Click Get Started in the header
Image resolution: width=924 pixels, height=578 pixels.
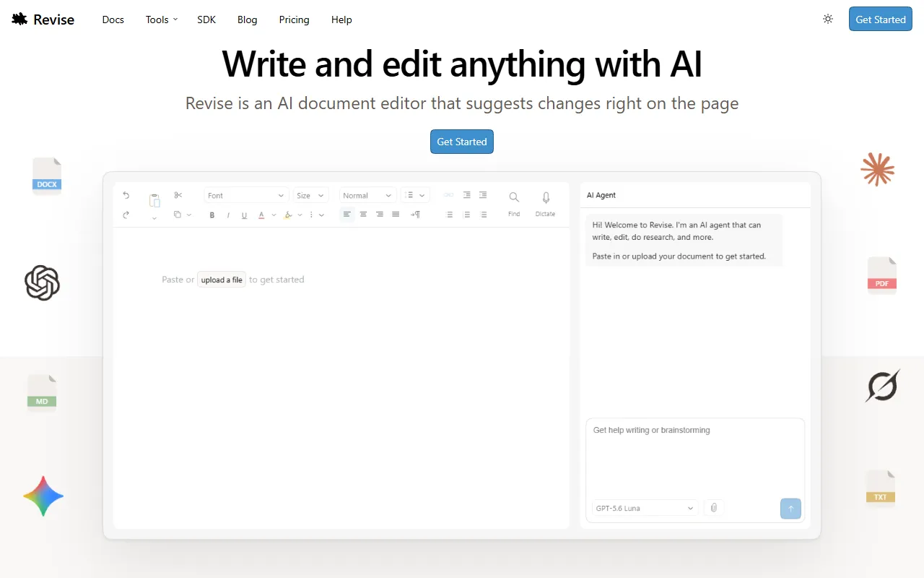(881, 20)
